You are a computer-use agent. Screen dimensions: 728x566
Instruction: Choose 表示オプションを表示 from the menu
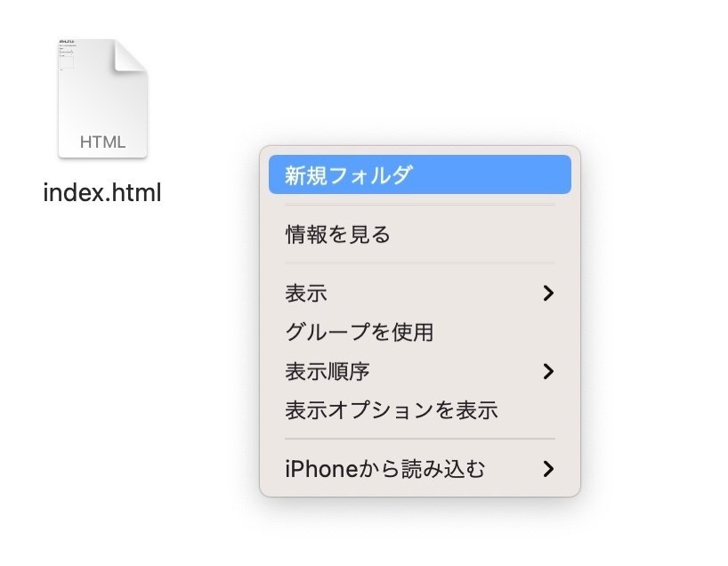click(420, 410)
